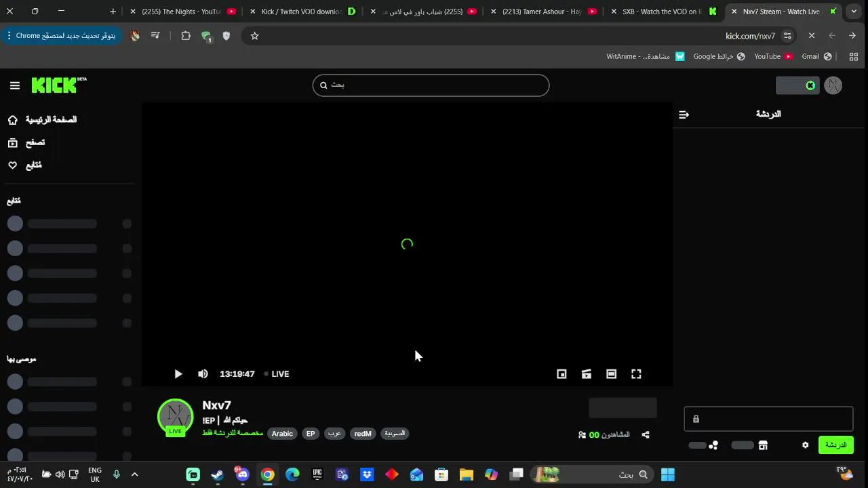
Task: Open the Google Maps bookmark
Action: (719, 57)
